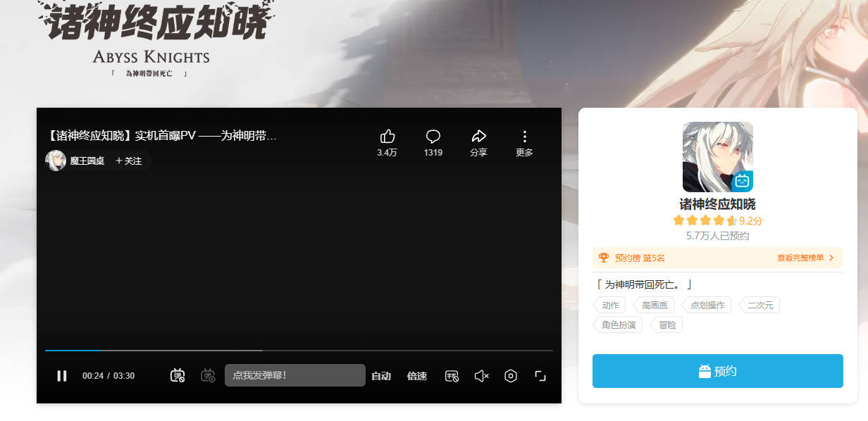Click the 魔王圆桌 uploader avatar
The image size is (868, 421).
click(x=56, y=161)
